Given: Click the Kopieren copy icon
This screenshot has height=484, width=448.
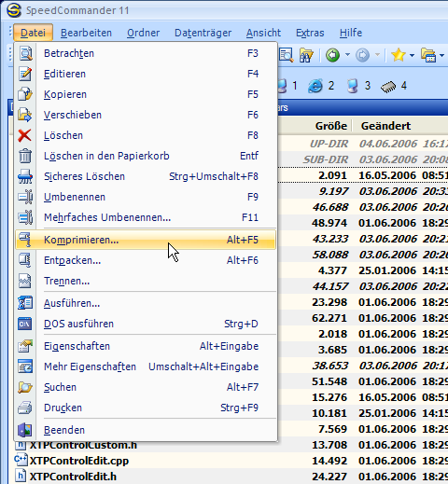Looking at the screenshot, I should (25, 94).
